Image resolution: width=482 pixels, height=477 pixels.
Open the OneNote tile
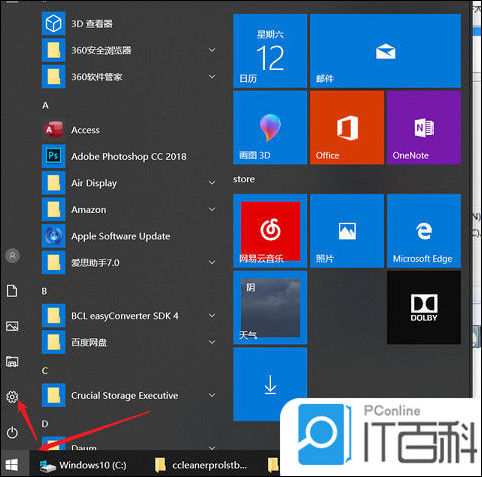[x=424, y=128]
